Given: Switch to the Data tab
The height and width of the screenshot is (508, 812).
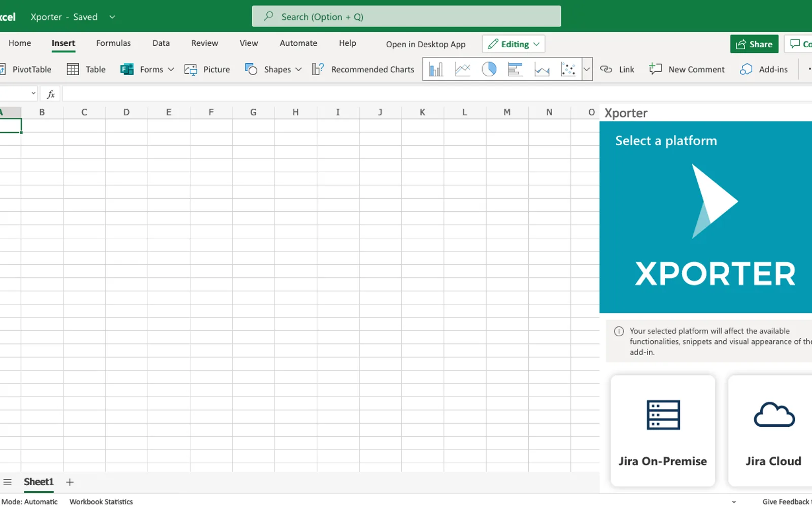Looking at the screenshot, I should [161, 43].
